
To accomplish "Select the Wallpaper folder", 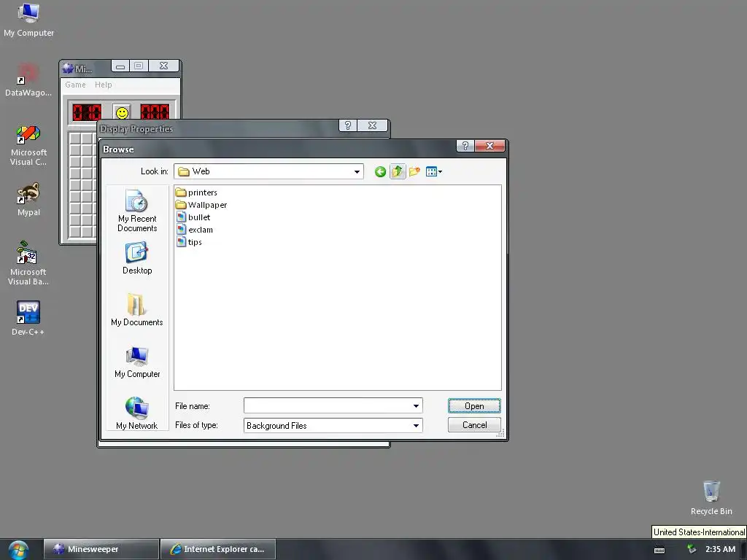I will point(201,205).
